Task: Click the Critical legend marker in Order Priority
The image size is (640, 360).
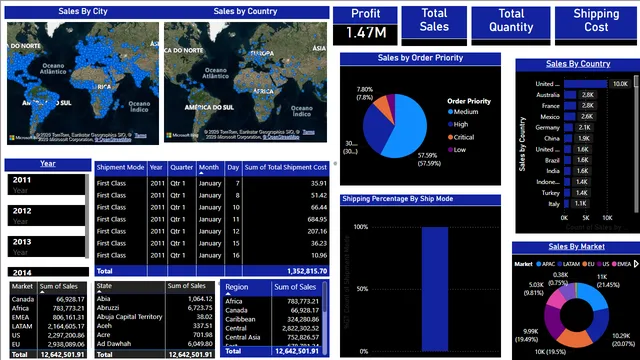Action: pyautogui.click(x=450, y=137)
